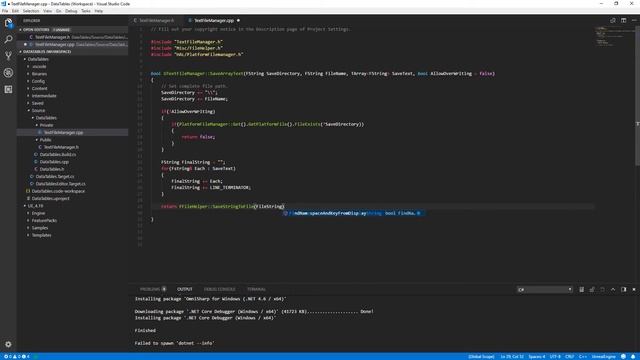The width and height of the screenshot is (640, 360).
Task: Select the Output panel tab
Action: coord(184,289)
